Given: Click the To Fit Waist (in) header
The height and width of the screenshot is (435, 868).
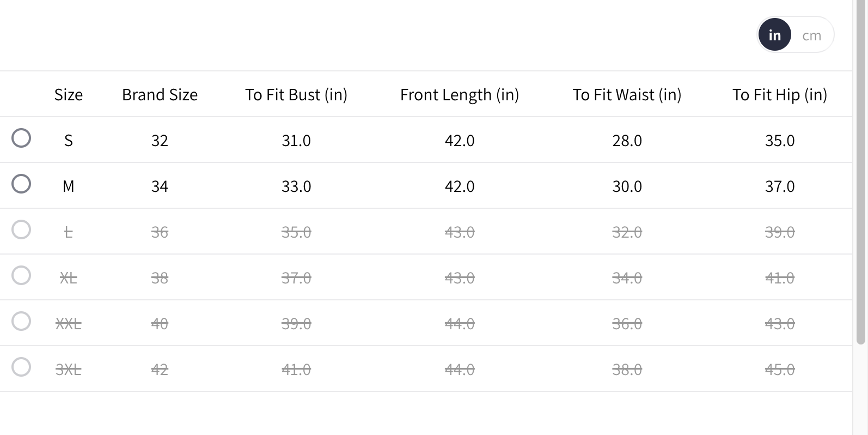Looking at the screenshot, I should coord(627,95).
